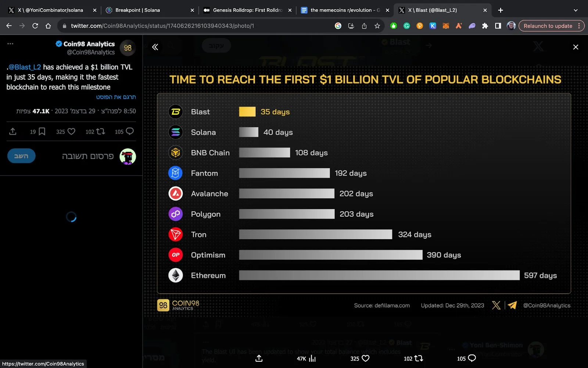Image resolution: width=588 pixels, height=368 pixels.
Task: Switch to Genesis Rolldrop tab
Action: tap(247, 10)
